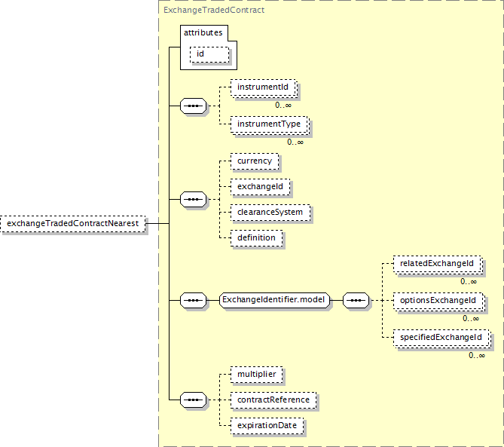Select the instrumentId element
The width and height of the screenshot is (504, 447).
click(x=264, y=88)
